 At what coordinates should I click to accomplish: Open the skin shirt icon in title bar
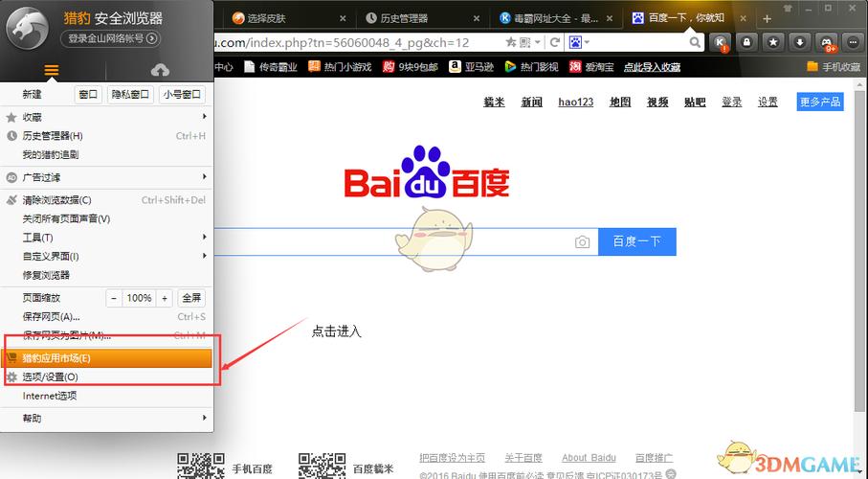788,9
